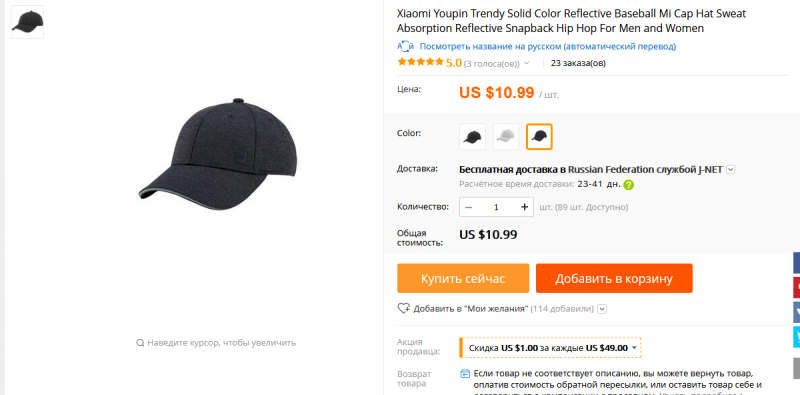The image size is (800, 395).
Task: Expand the rating votes dropdown arrow
Action: [527, 63]
